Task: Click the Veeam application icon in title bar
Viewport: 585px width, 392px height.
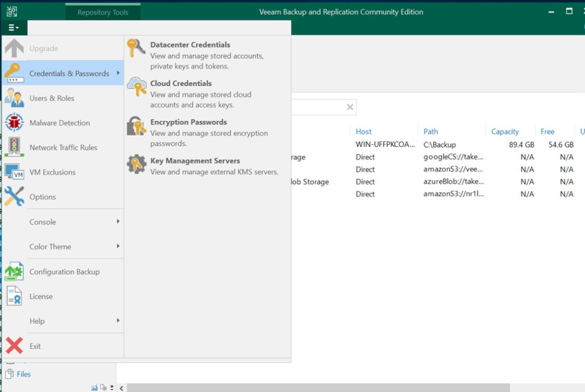Action: coord(12,12)
